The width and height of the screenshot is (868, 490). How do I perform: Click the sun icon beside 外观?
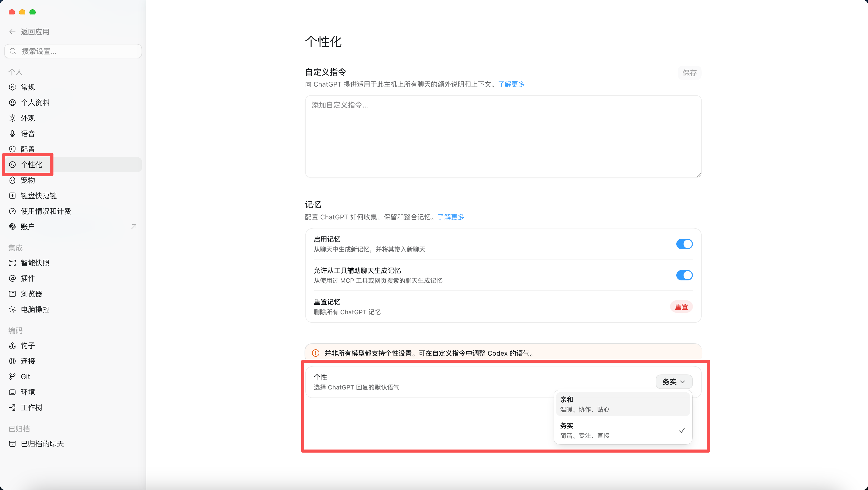tap(12, 118)
